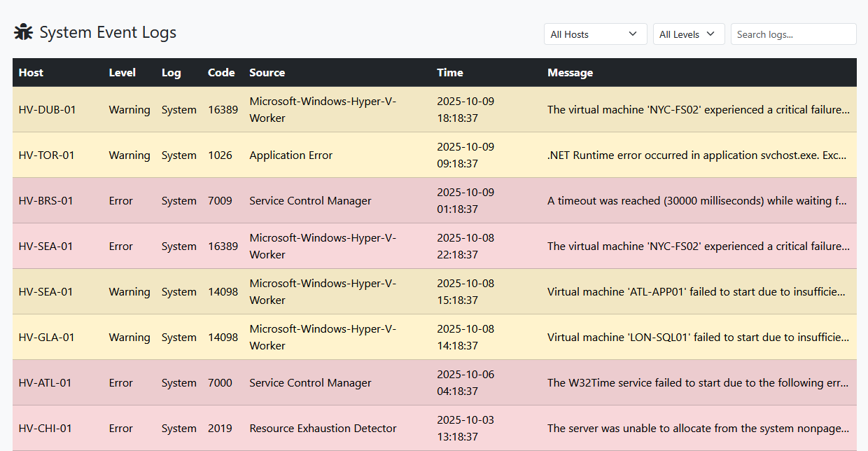Viewport: 868px width, 451px height.
Task: Open the HV-CHI-01 Resource Exhaustion Detector row
Action: (323, 429)
